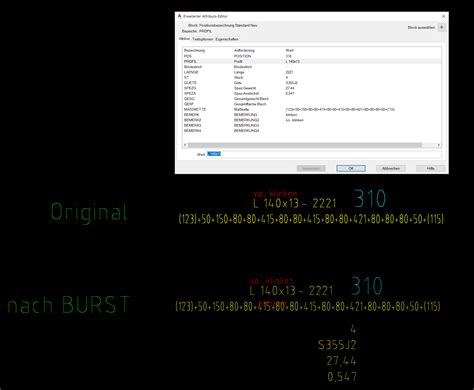Select the BEMERK3 attribute row

pyautogui.click(x=312, y=125)
